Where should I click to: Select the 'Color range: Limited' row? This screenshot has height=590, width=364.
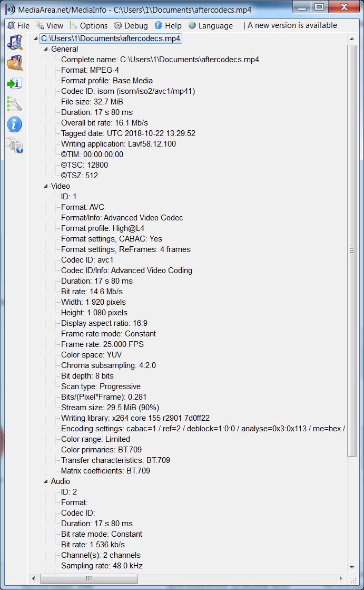point(95,439)
